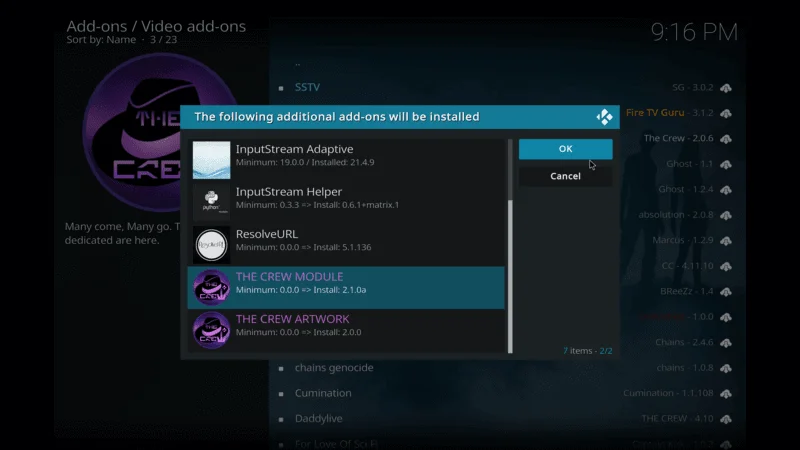Click the Cancel button in dialog
This screenshot has width=800, height=450.
(x=565, y=176)
